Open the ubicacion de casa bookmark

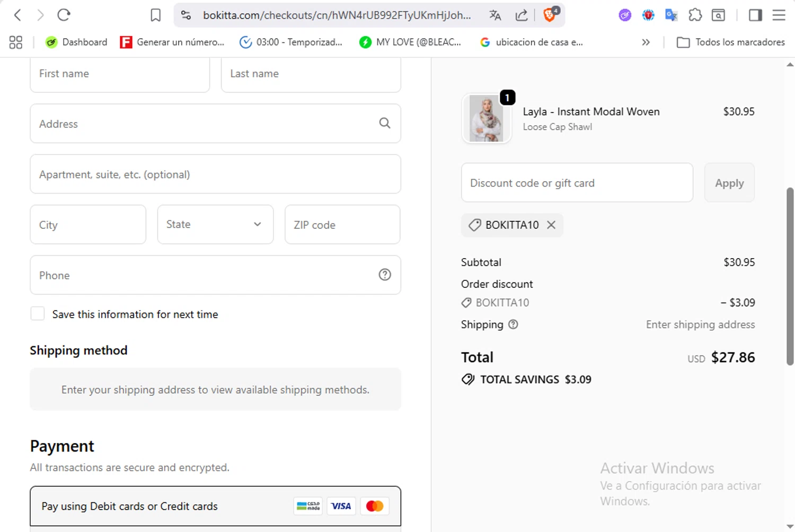pyautogui.click(x=531, y=42)
